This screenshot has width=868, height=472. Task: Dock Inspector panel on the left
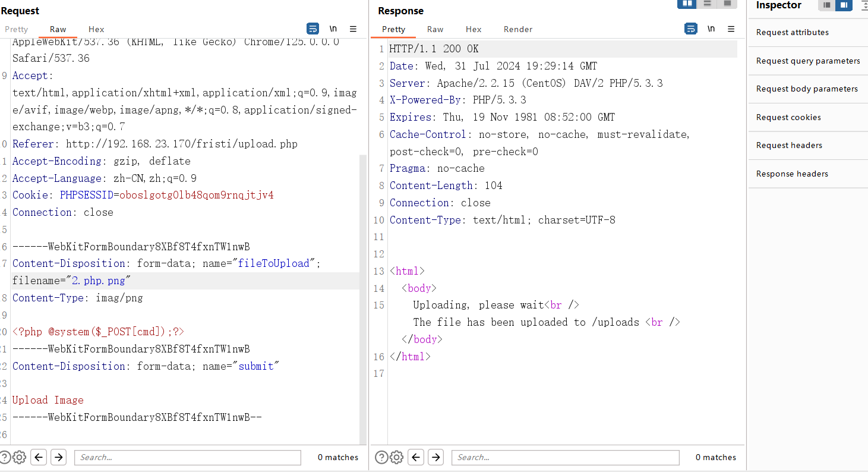[x=827, y=5]
